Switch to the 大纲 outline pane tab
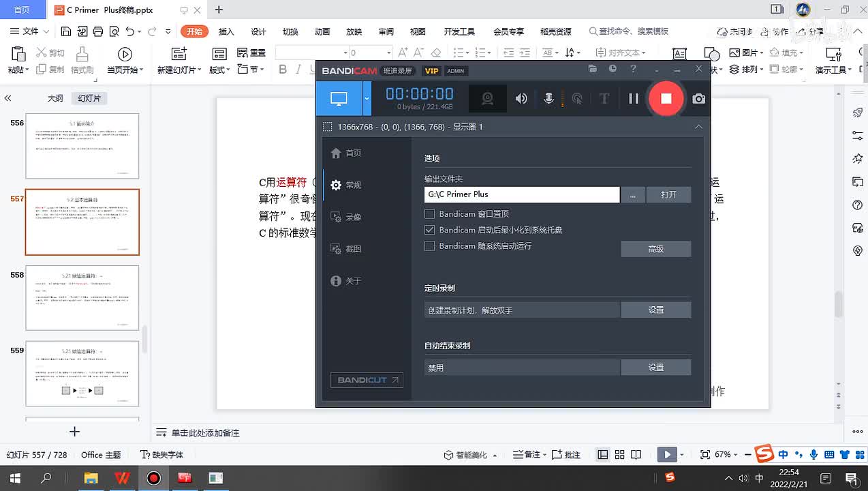Image resolution: width=868 pixels, height=491 pixels. (55, 98)
